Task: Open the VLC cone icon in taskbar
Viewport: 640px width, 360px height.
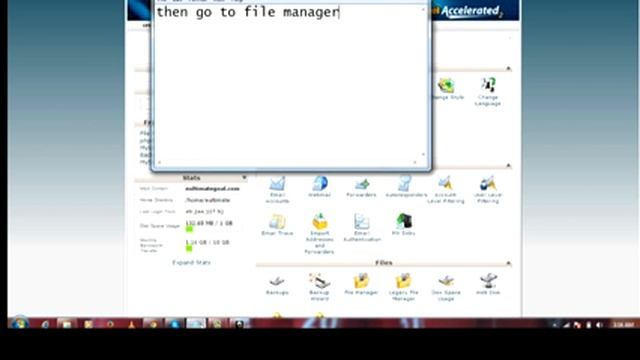Action: point(131,324)
